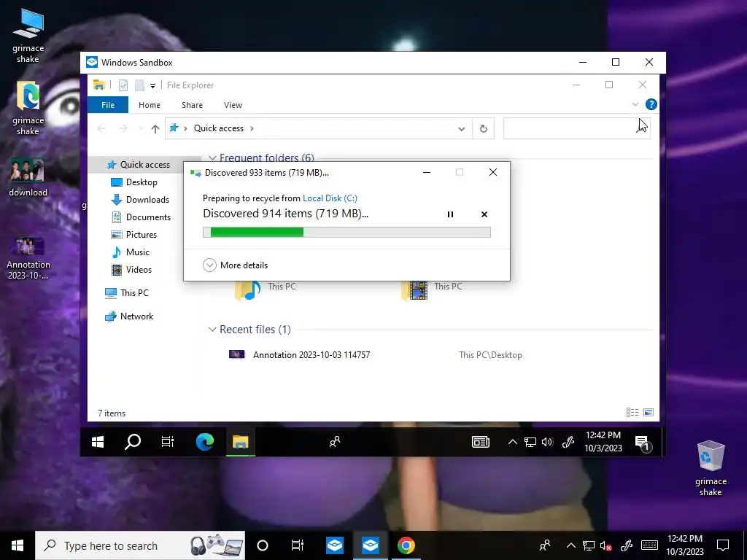Image resolution: width=747 pixels, height=560 pixels.
Task: Cancel the recycle operation with the X
Action: tap(484, 214)
